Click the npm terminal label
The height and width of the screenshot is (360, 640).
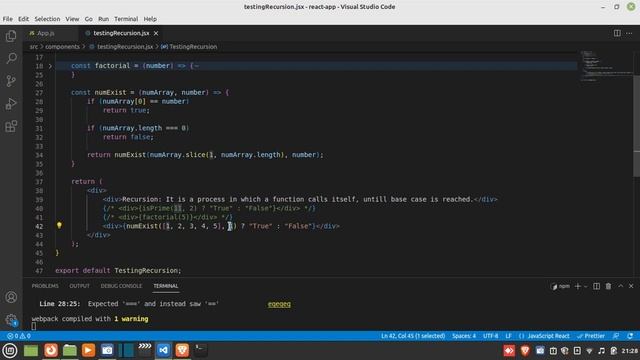click(x=560, y=287)
